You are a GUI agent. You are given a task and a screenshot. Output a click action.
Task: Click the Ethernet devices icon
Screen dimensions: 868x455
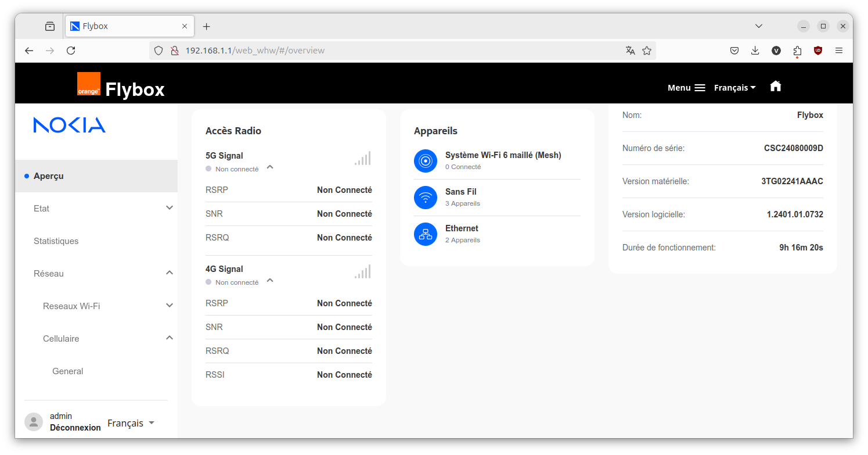pos(426,234)
